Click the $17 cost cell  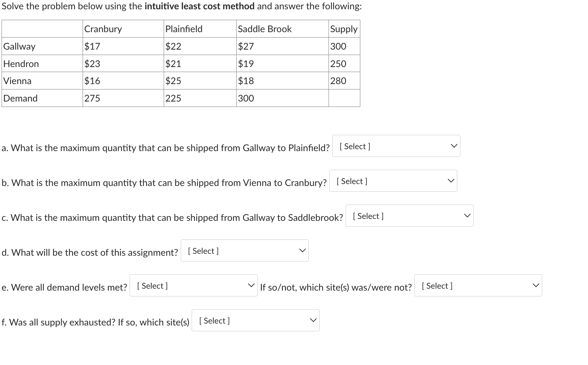coord(92,46)
